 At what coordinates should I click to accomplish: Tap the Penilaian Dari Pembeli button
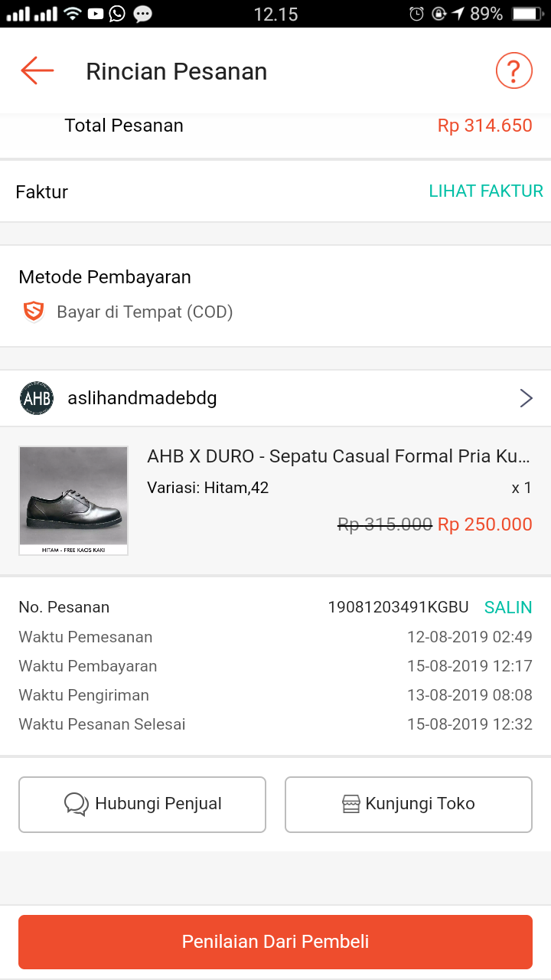[275, 942]
